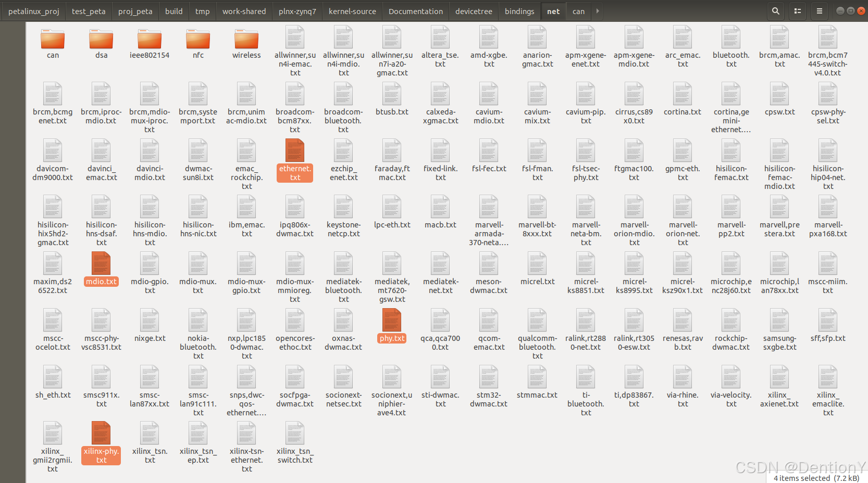Viewport: 868px width, 483px height.
Task: Select macb.txt file icon
Action: pos(440,207)
